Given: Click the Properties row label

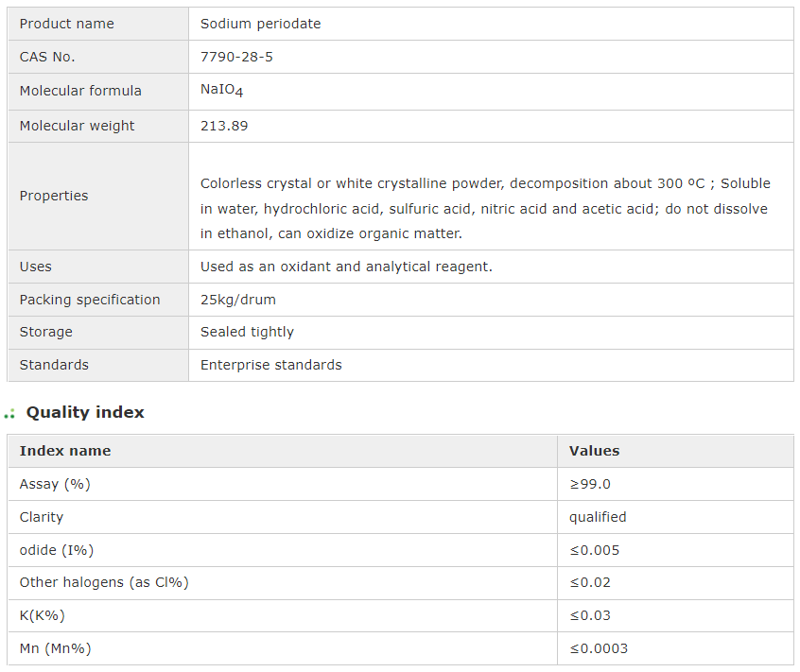Looking at the screenshot, I should point(54,196).
